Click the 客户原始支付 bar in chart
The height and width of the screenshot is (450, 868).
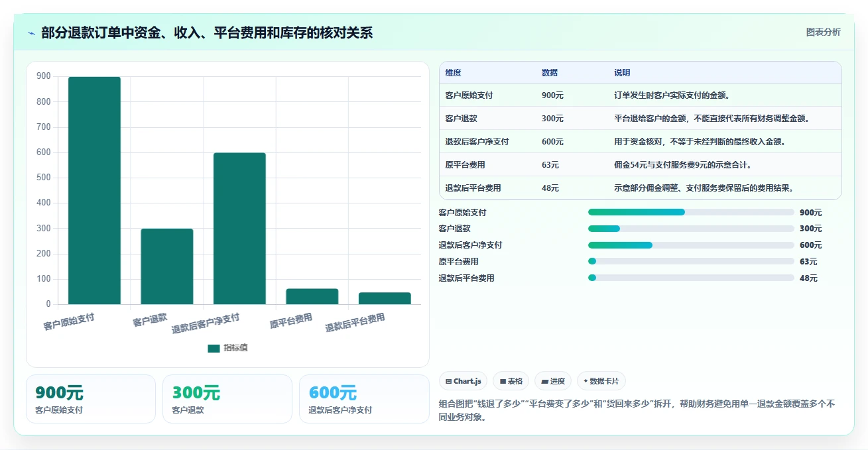click(x=94, y=191)
